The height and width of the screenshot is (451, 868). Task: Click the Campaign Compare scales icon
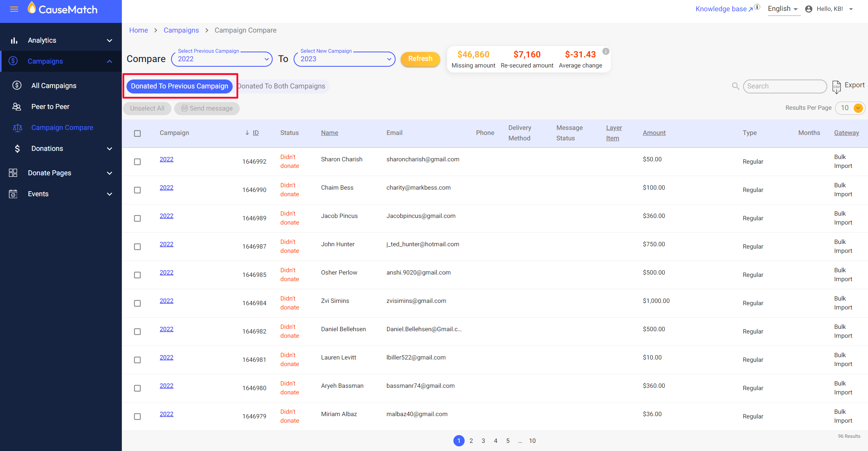(x=17, y=128)
